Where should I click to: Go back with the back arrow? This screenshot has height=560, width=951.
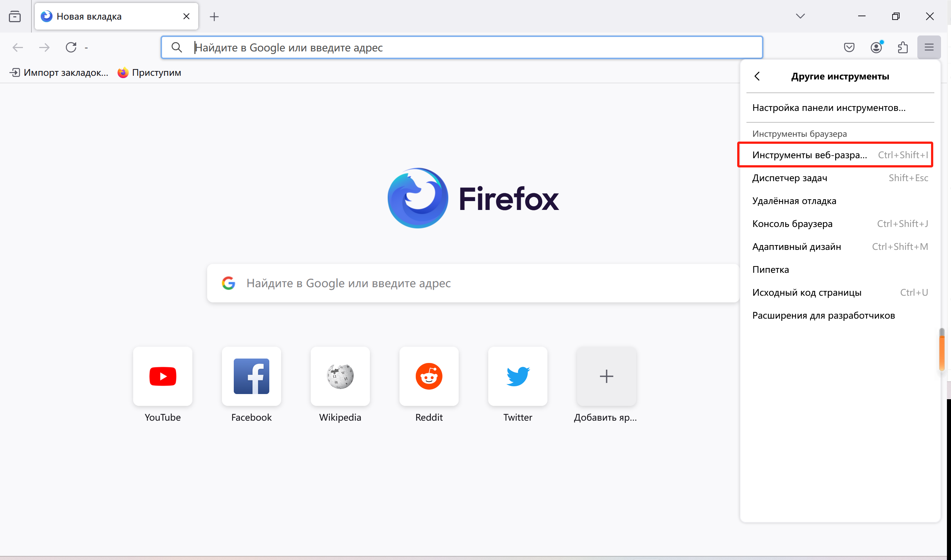click(x=18, y=48)
